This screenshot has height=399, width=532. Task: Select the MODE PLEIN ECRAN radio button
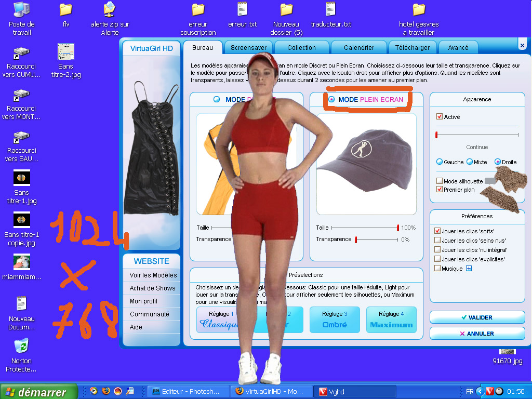pos(331,99)
